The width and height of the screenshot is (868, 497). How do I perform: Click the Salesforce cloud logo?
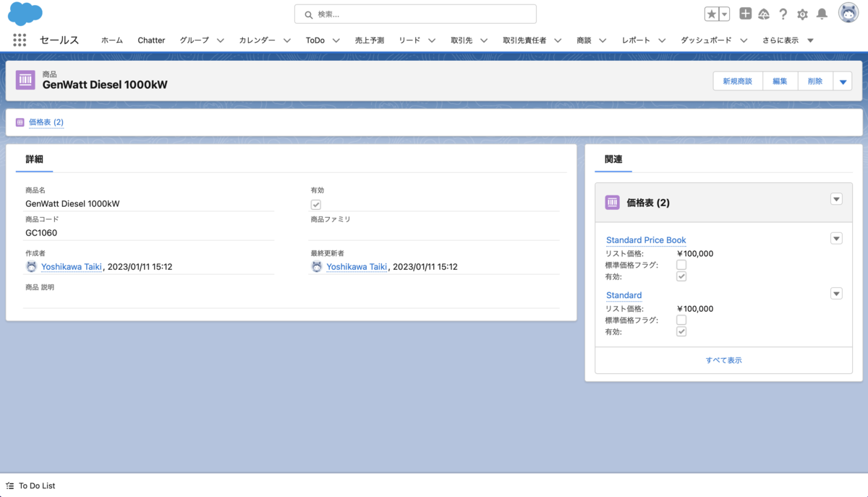coord(25,13)
